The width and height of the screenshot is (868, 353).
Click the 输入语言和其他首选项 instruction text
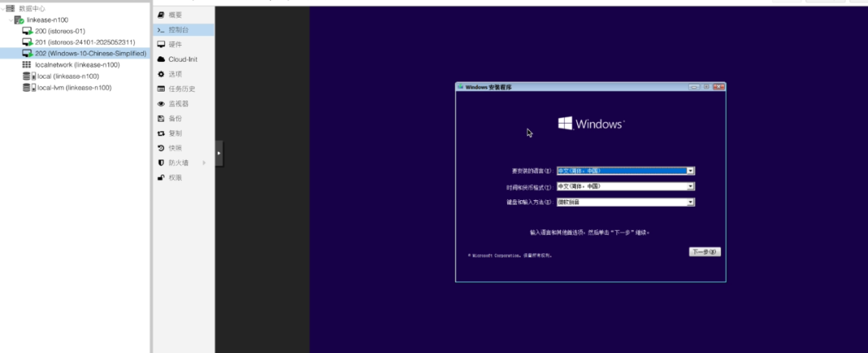tap(590, 232)
